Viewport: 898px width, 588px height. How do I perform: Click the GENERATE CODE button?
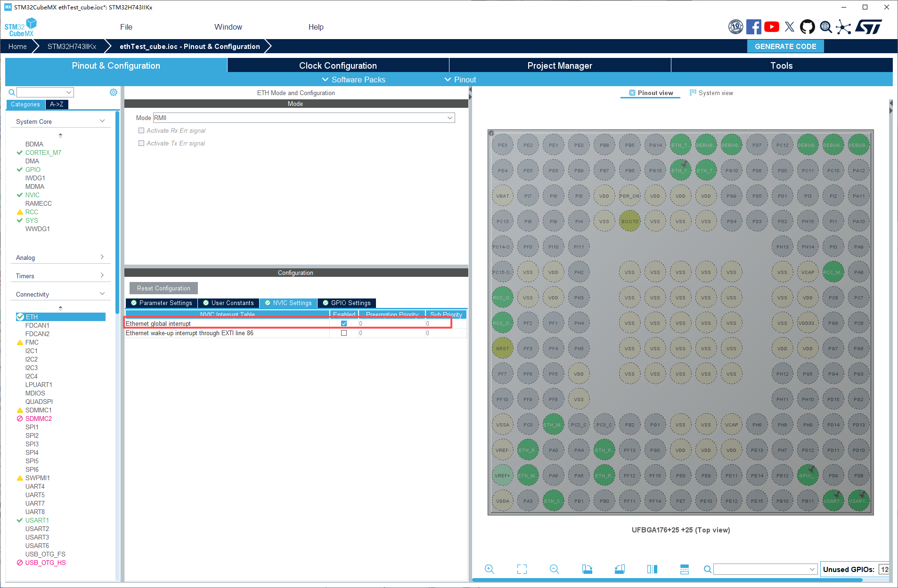point(785,46)
